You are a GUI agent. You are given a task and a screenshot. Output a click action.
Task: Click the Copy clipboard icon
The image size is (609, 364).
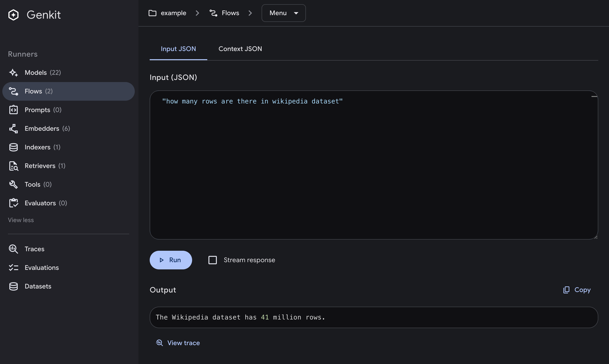pyautogui.click(x=566, y=290)
